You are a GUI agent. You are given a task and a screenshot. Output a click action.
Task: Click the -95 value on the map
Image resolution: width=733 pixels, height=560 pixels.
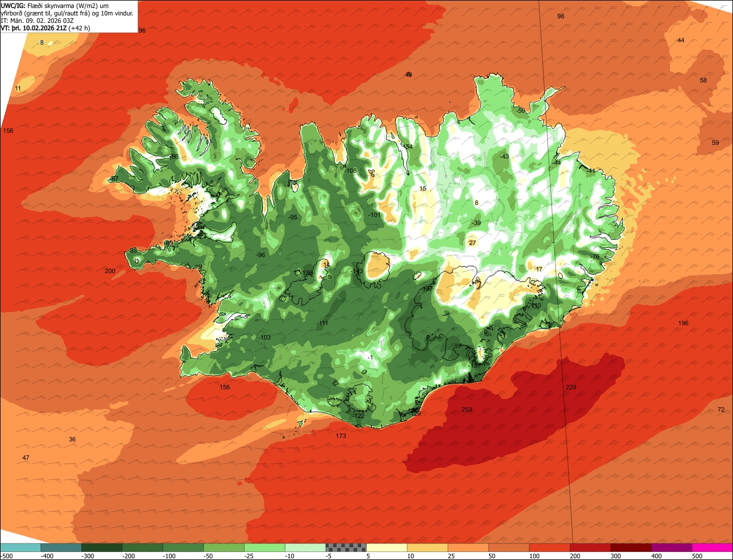point(293,218)
